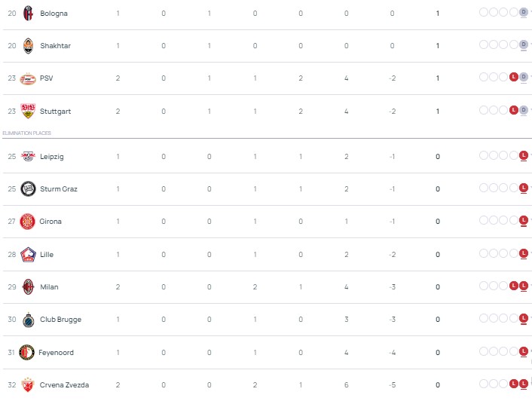Click Girona's loss form badge
This screenshot has width=532, height=401.
[523, 222]
